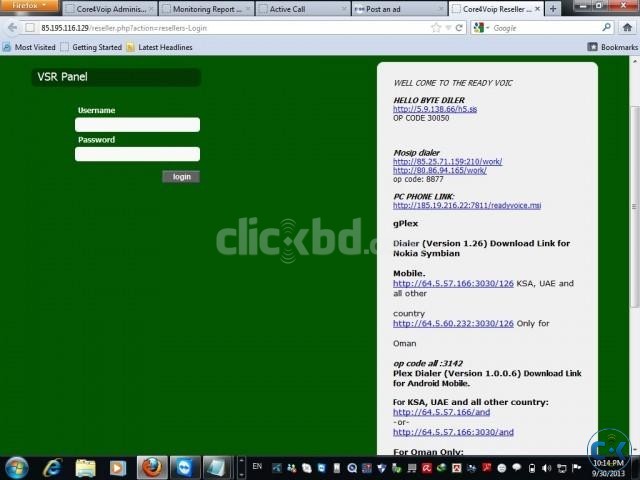Click the red Avira antivirus tray icon
This screenshot has width=640, height=480.
427,468
